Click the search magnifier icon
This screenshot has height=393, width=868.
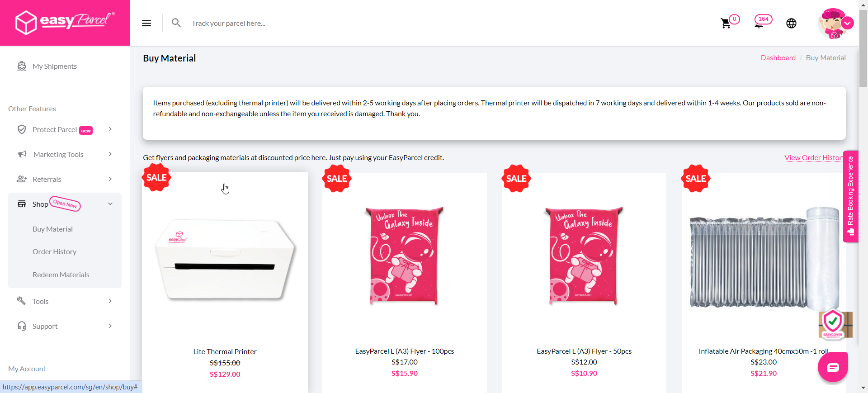coord(176,23)
